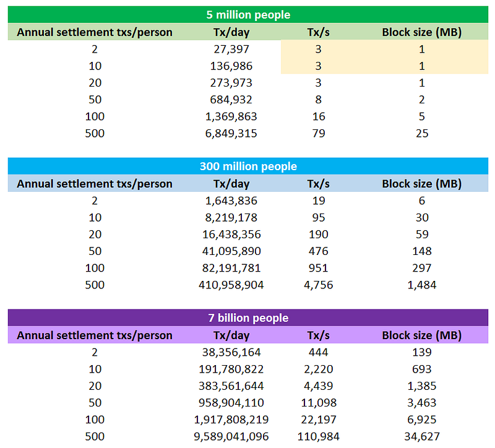495x448 pixels.
Task: Select the Tx/day value 136,986
Action: pyautogui.click(x=231, y=66)
